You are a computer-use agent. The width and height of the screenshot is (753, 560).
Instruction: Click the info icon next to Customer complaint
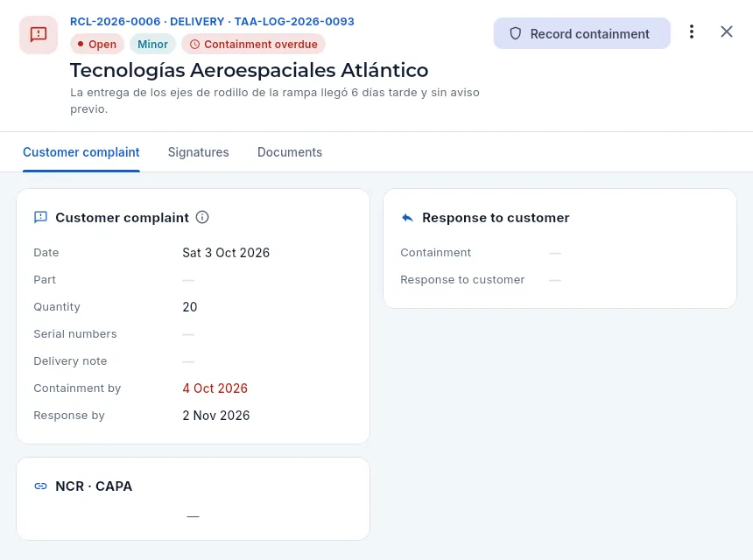tap(202, 217)
